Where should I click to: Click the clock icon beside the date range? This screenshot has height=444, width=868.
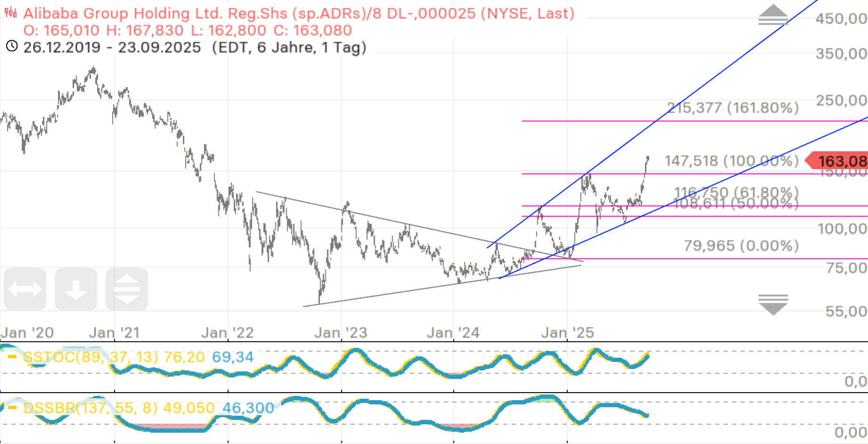click(x=12, y=46)
